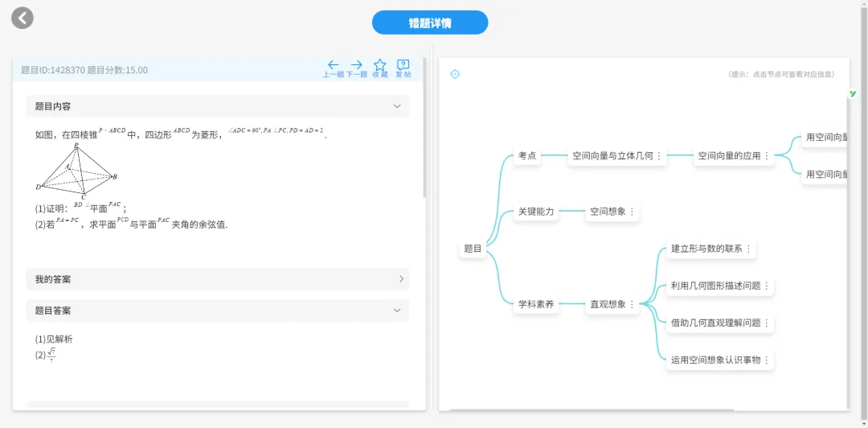Open the 借助几何直观理解问题 node
868x428 pixels.
point(720,323)
